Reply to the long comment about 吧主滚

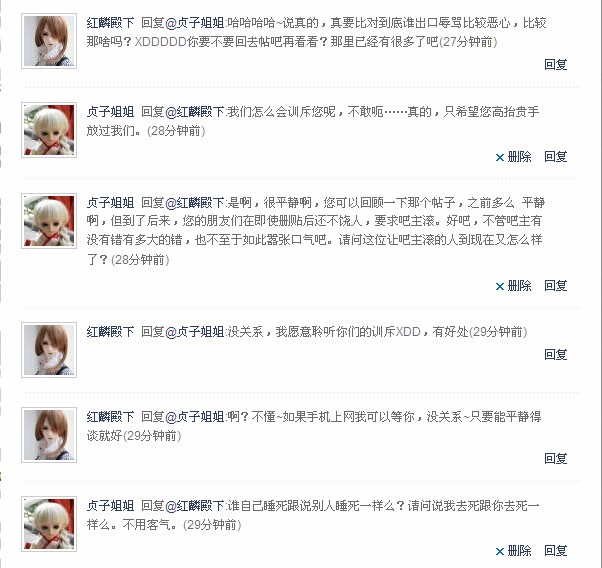(x=556, y=286)
